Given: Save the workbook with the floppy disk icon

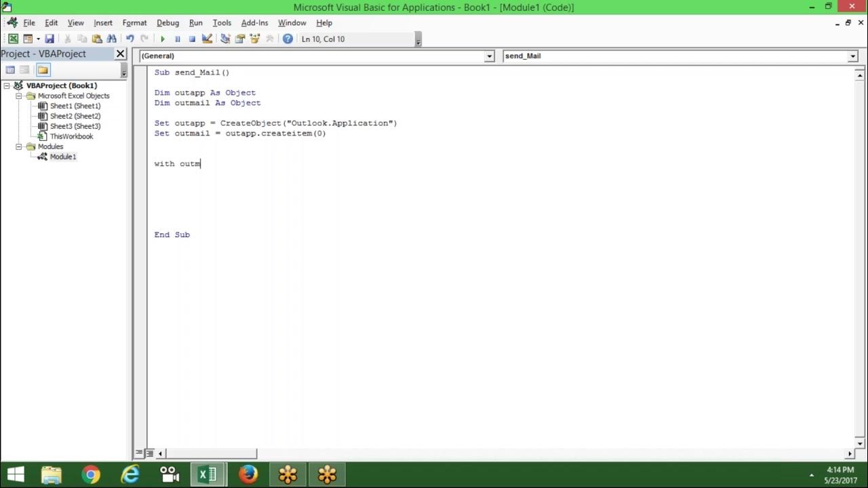Looking at the screenshot, I should click(x=50, y=39).
